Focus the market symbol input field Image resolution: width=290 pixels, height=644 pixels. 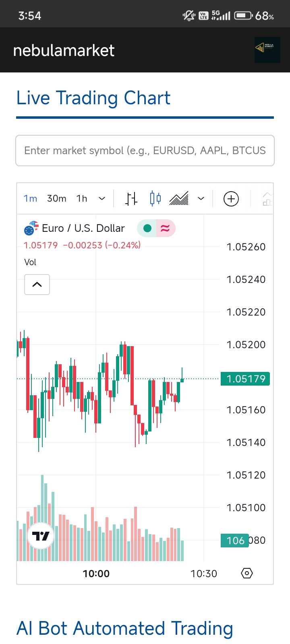click(145, 151)
